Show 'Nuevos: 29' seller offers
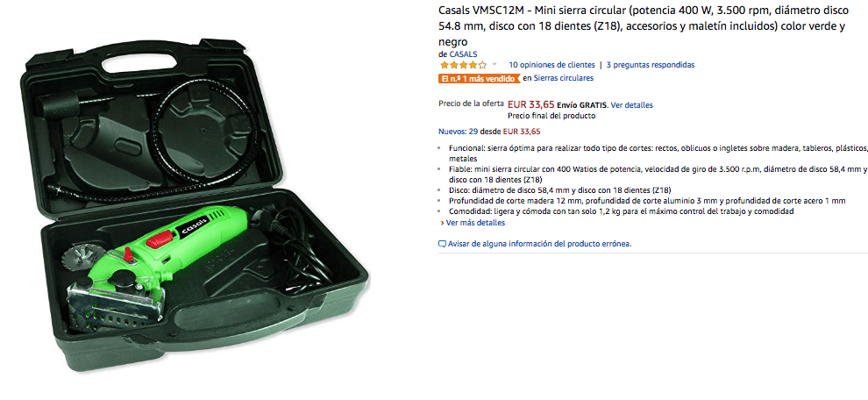The height and width of the screenshot is (400, 868). pyautogui.click(x=458, y=132)
